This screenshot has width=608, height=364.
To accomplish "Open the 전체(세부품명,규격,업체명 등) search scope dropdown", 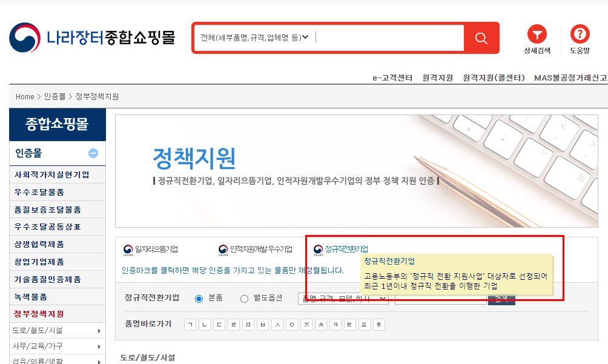I will [x=255, y=38].
